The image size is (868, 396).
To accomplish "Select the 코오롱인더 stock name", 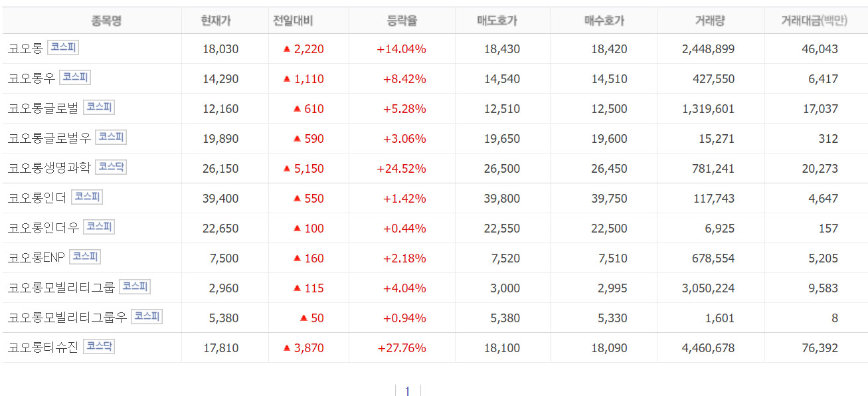I will click(37, 197).
